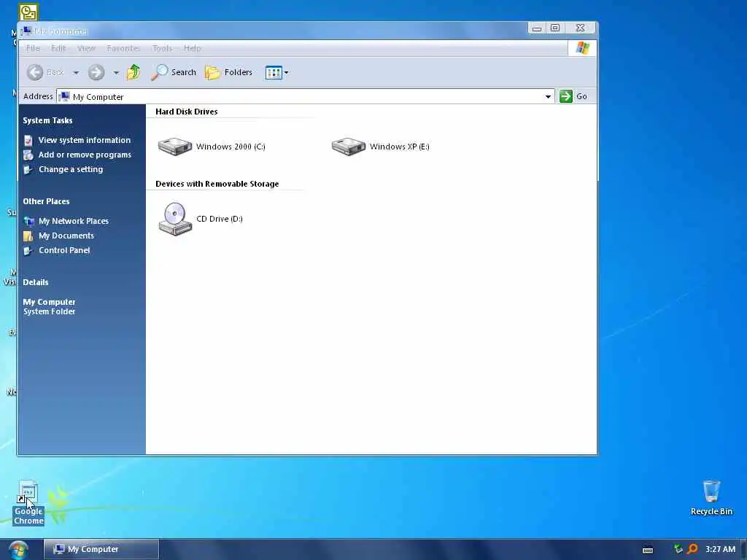Viewport: 747px width, 560px height.
Task: Open the Tools menu
Action: [162, 48]
